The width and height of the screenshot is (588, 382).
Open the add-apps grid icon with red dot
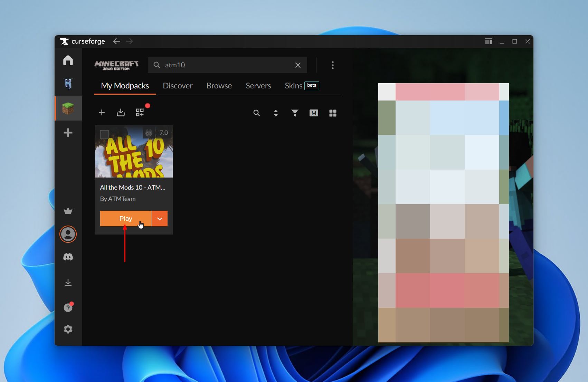point(140,113)
